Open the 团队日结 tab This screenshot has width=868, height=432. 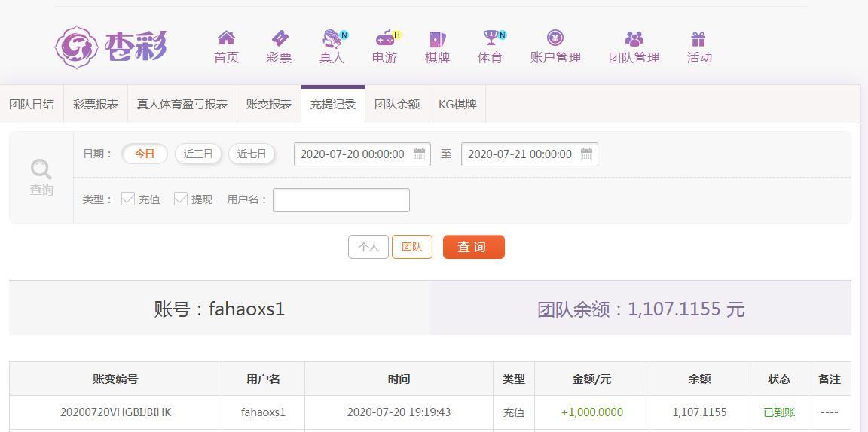click(32, 105)
